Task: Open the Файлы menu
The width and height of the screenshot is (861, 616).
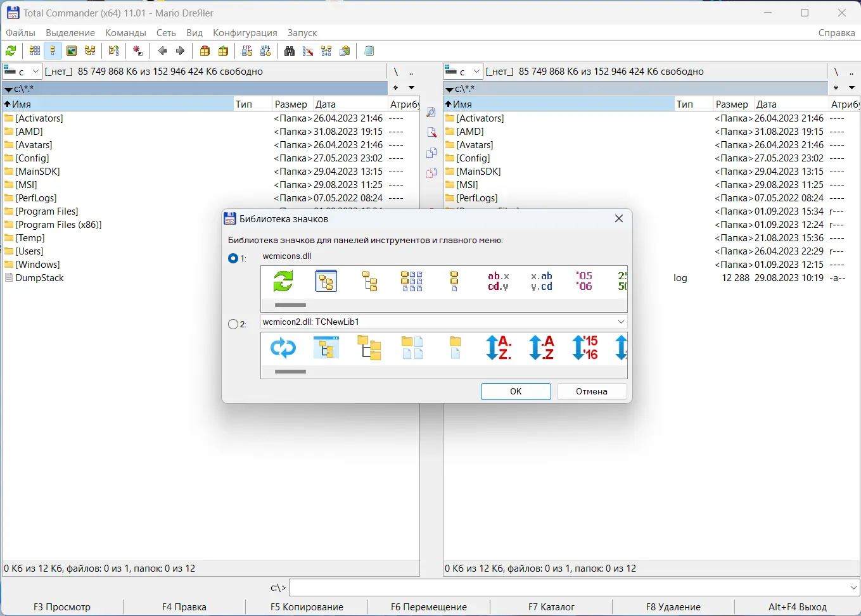Action: (20, 33)
